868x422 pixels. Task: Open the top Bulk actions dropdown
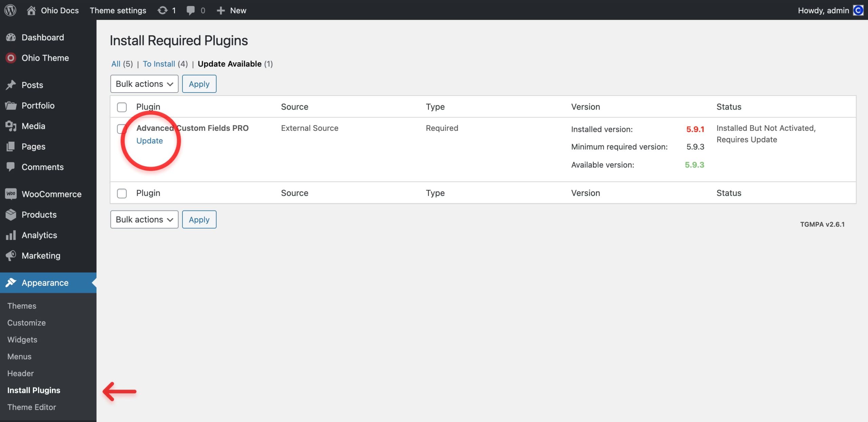[x=144, y=84]
